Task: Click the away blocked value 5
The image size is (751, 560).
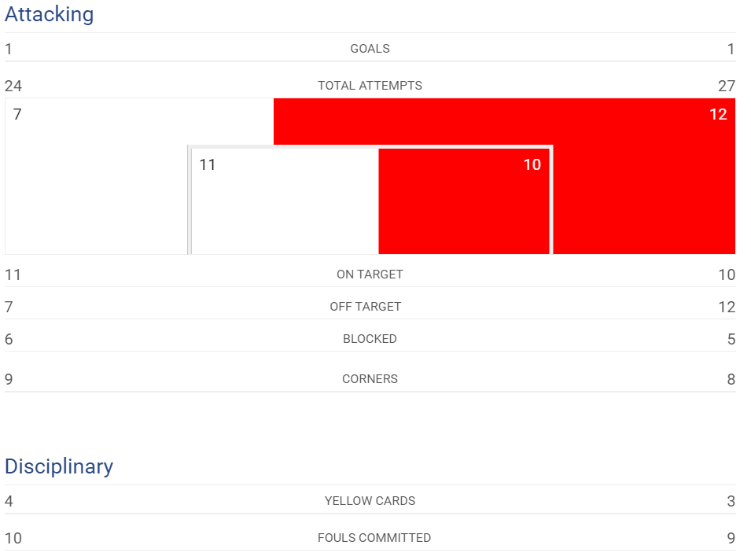Action: [731, 339]
